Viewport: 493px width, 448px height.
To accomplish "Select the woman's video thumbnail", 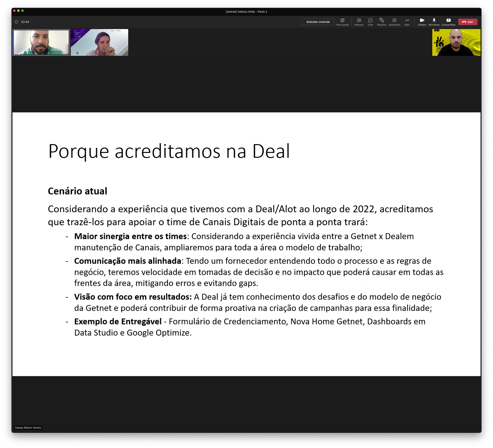I will [x=99, y=42].
